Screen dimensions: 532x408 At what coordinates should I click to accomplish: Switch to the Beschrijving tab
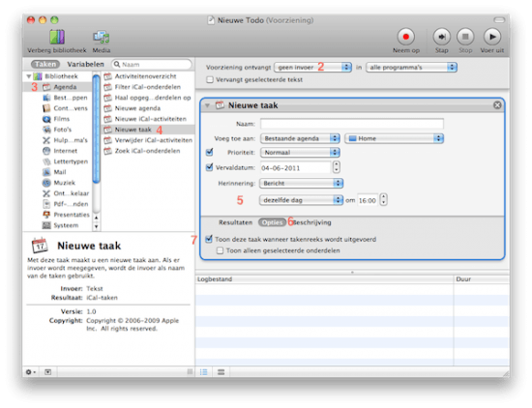(x=312, y=222)
